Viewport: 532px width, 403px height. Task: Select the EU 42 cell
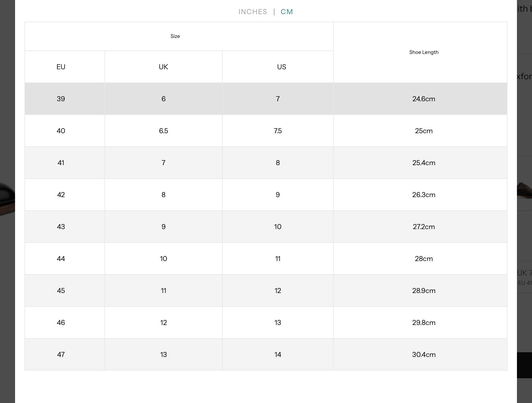tap(61, 195)
